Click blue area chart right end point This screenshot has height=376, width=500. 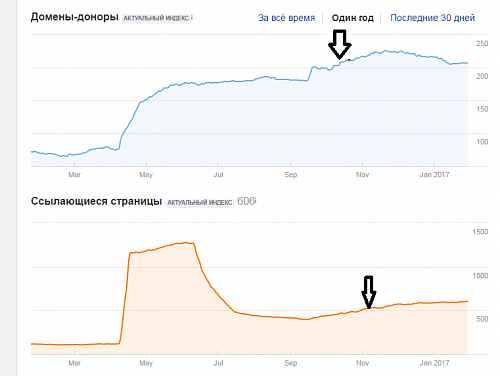click(467, 63)
